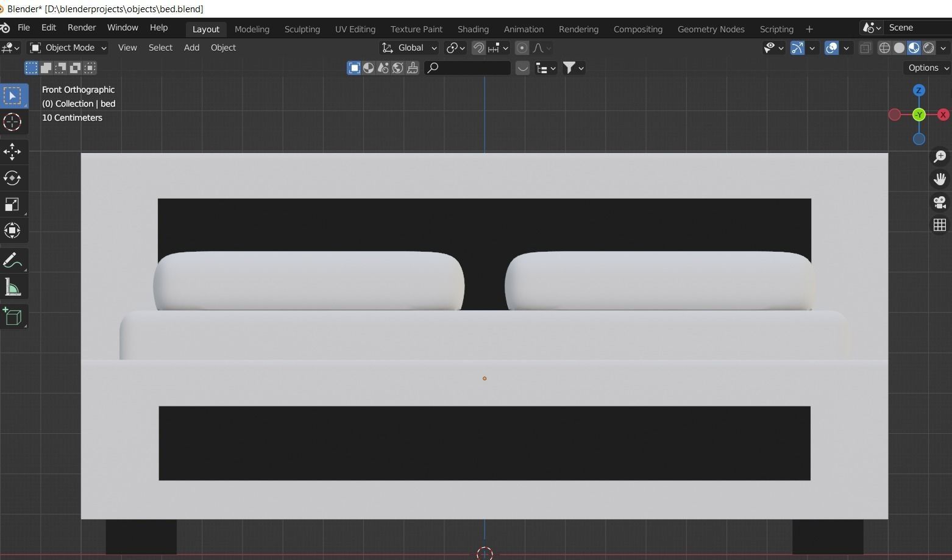Viewport: 952px width, 560px height.
Task: Open the Object Mode dropdown
Action: click(68, 48)
